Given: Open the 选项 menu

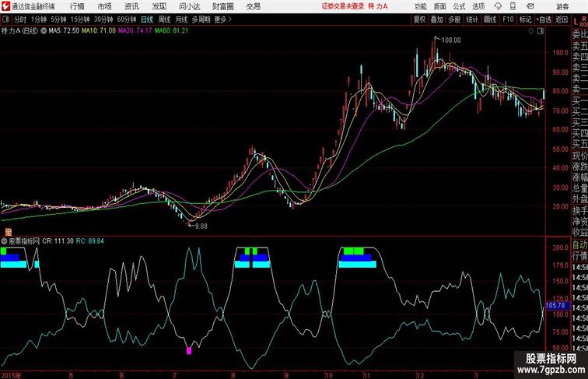Looking at the screenshot, I should pyautogui.click(x=478, y=6).
